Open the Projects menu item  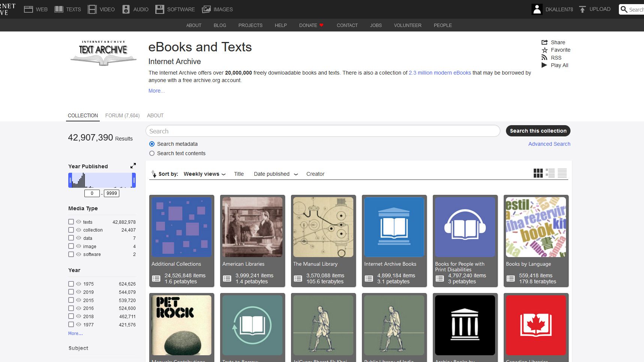point(250,25)
